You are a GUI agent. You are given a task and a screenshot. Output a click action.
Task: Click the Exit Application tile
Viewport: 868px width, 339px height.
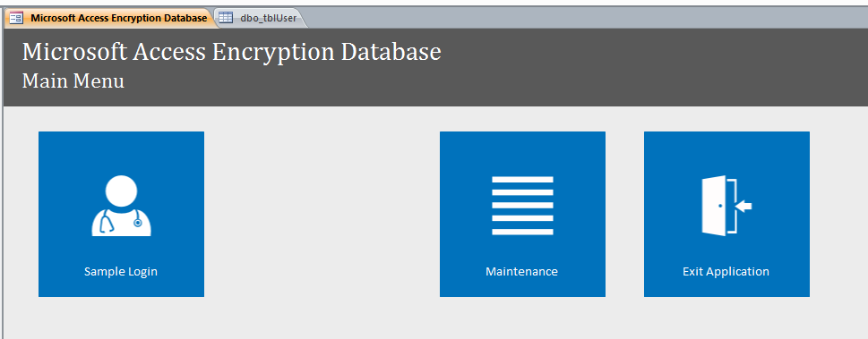726,214
